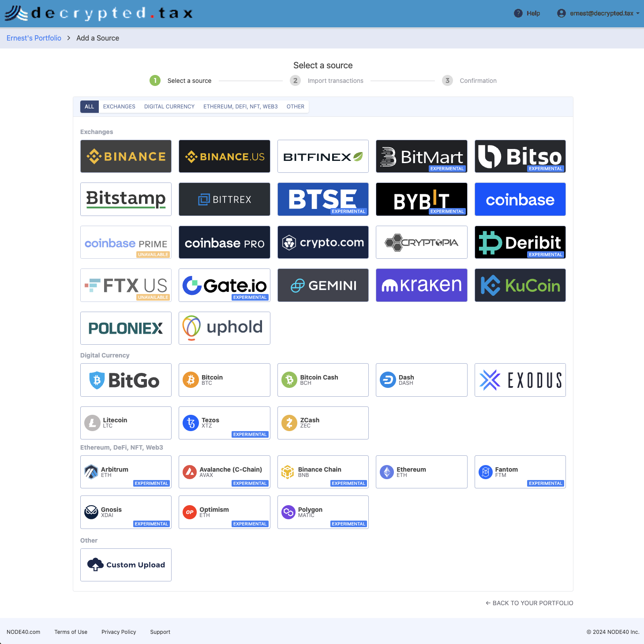Screen dimensions: 644x644
Task: Select the Exodus wallet tile
Action: 520,380
